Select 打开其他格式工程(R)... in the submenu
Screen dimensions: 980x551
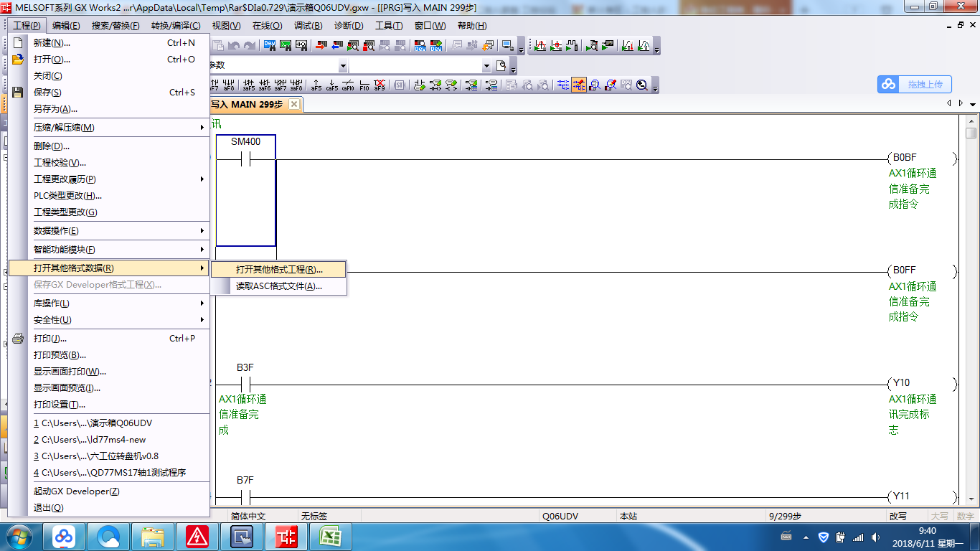coord(279,270)
